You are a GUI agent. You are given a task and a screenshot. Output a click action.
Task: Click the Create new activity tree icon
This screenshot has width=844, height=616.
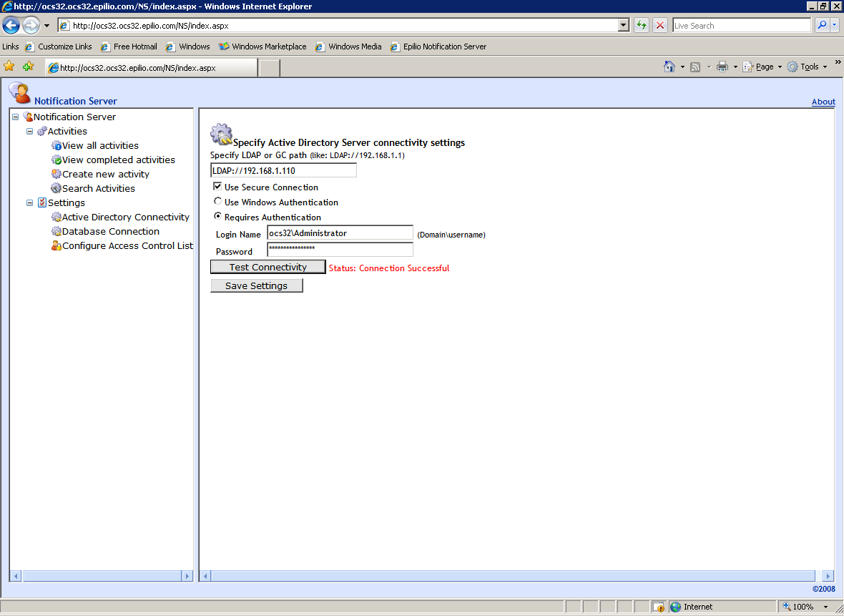click(56, 174)
